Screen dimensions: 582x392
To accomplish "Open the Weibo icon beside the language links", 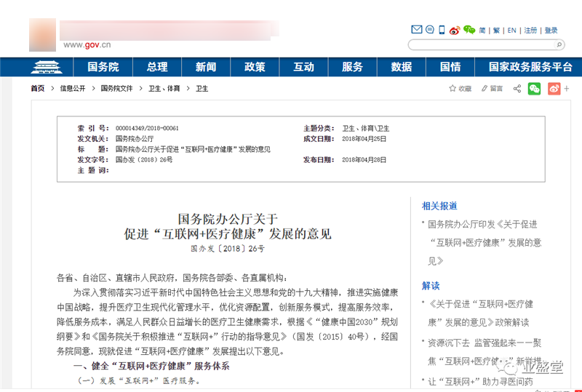I will pos(455,31).
